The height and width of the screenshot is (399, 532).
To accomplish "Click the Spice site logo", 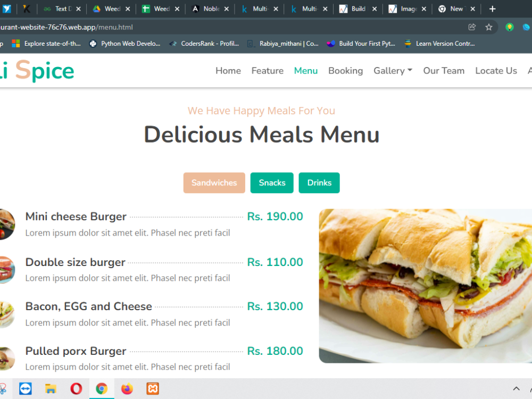I will (37, 71).
